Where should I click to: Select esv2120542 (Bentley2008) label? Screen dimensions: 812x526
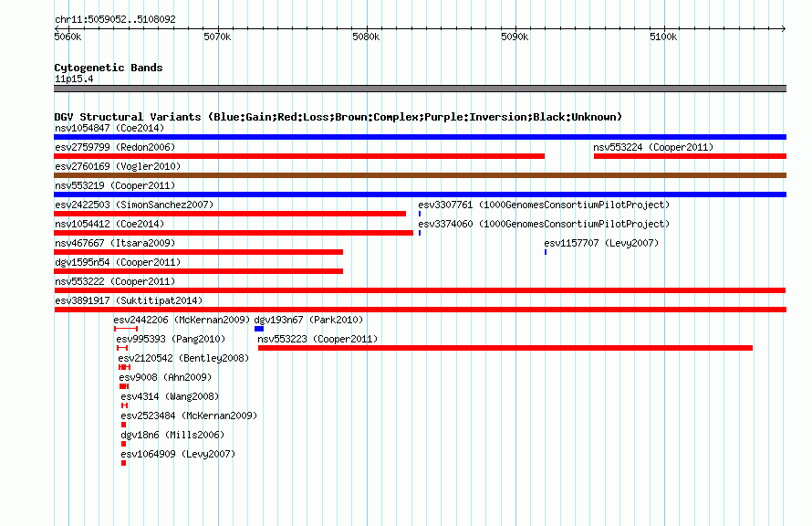183,358
